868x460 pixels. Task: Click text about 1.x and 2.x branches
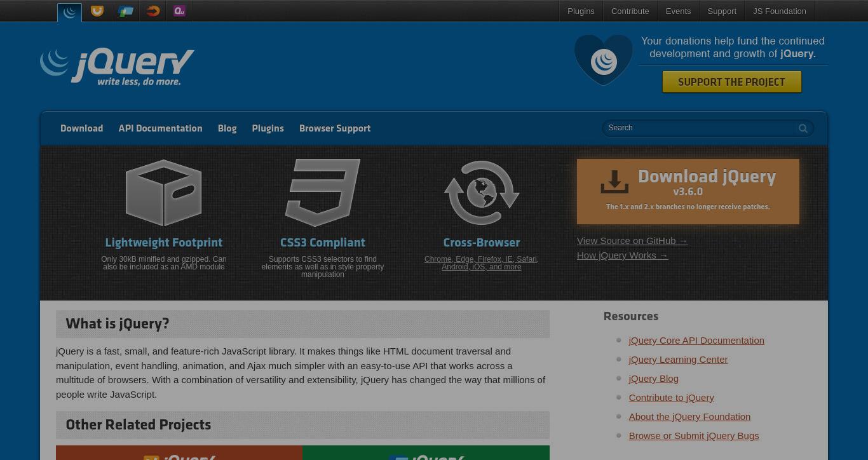tap(688, 207)
